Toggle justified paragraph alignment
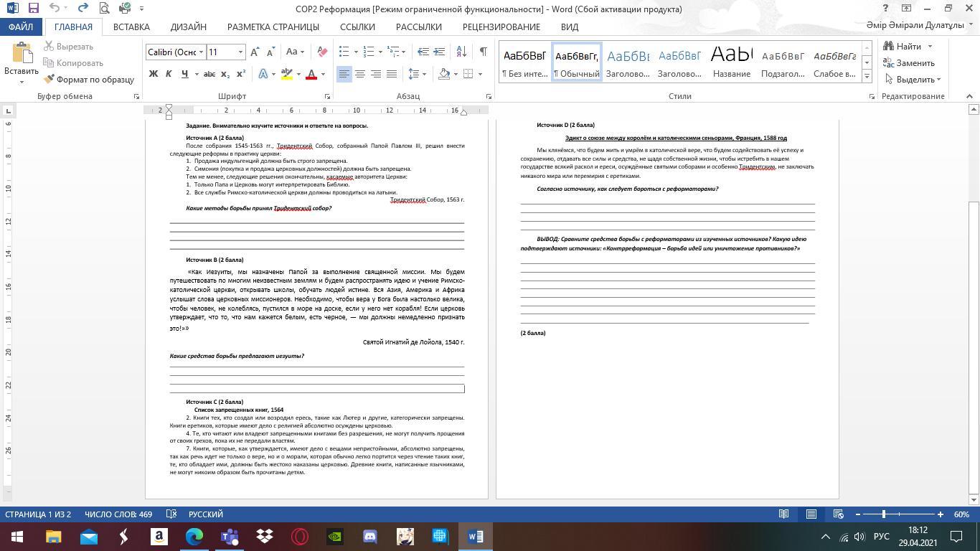Viewport: 980px width, 551px height. coord(391,74)
